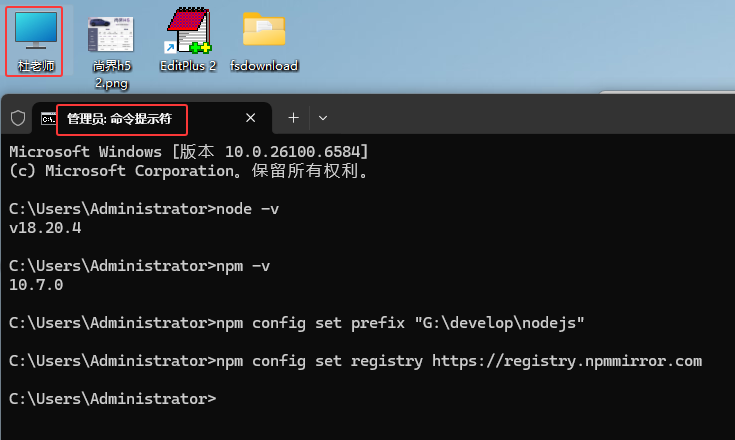Click the Microsoft Corporation copyright line
This screenshot has width=735, height=440.
click(190, 171)
